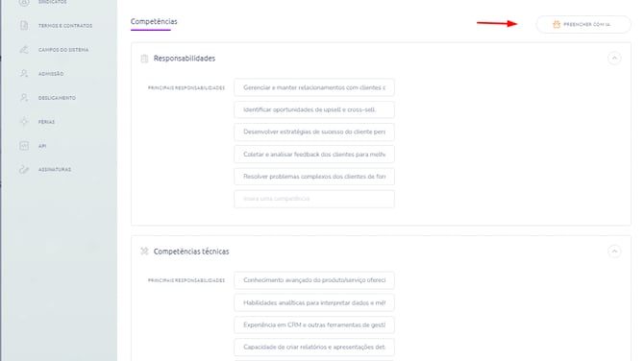
Task: Go to Desligamento section
Action: point(57,98)
